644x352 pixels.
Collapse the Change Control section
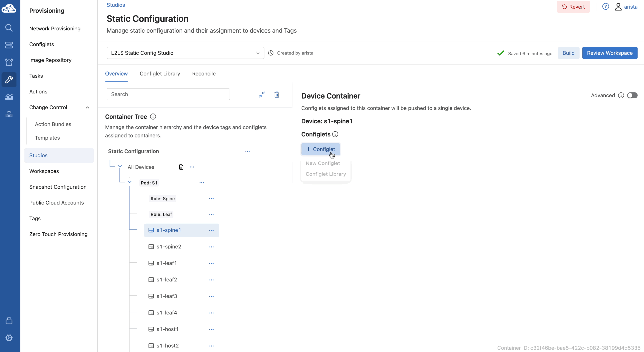(87, 107)
